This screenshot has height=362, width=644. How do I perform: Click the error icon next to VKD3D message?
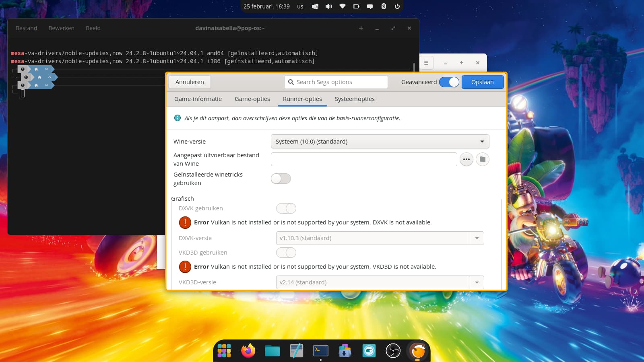185,267
